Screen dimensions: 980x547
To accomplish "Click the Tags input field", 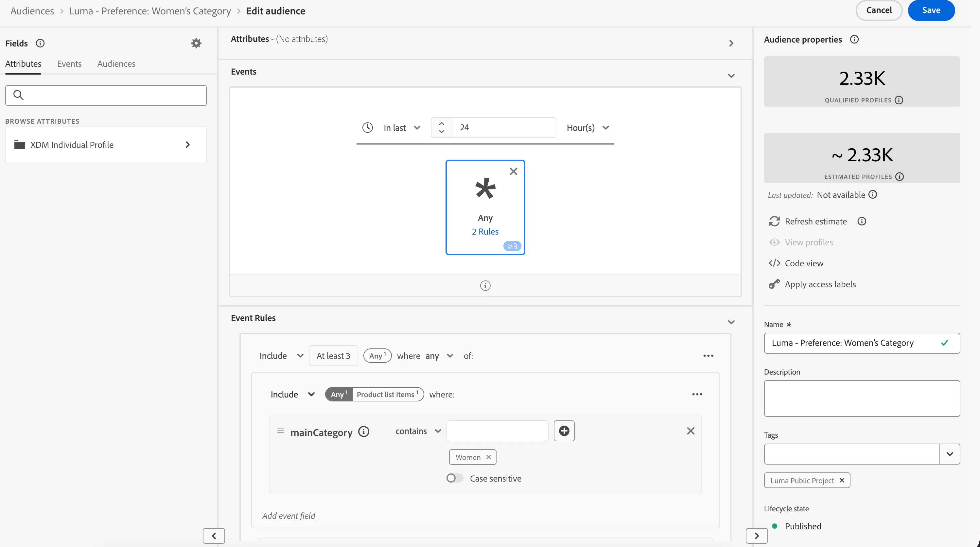I will [852, 454].
